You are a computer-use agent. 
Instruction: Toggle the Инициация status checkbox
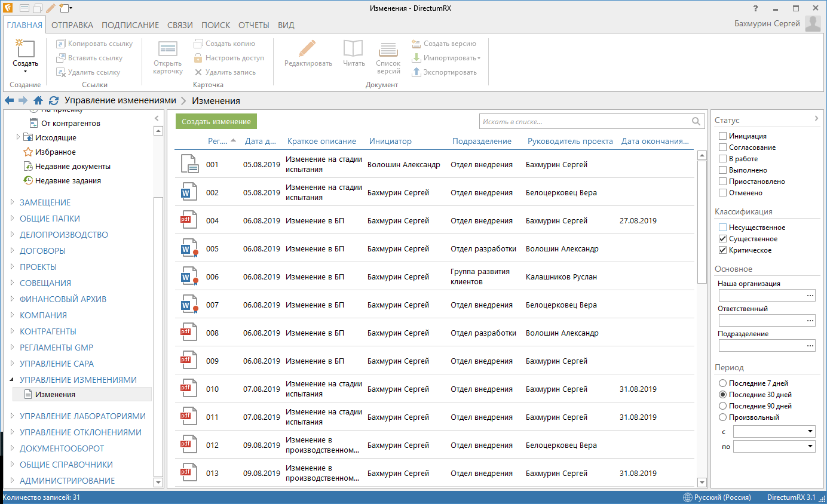coord(723,136)
